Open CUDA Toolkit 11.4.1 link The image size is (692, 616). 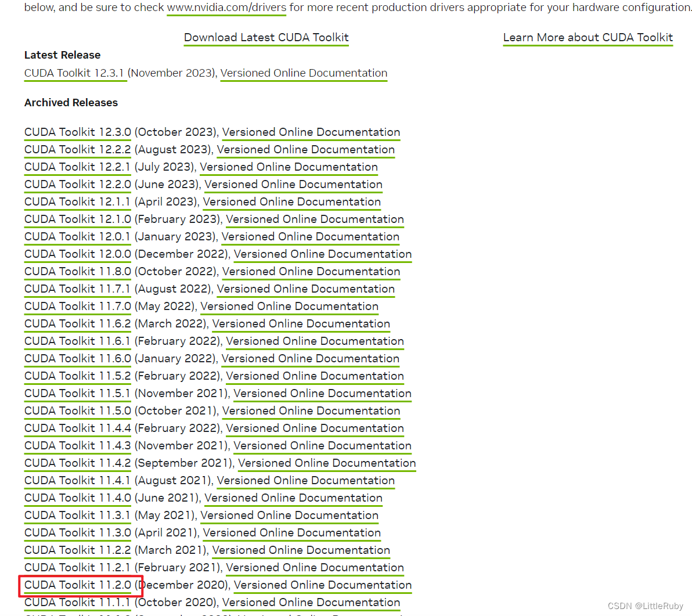77,481
